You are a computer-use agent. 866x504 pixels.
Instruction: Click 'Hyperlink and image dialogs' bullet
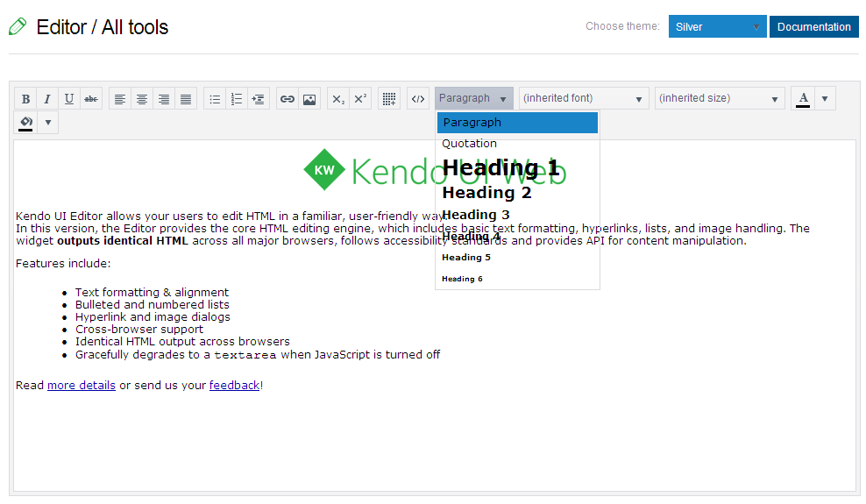[153, 317]
